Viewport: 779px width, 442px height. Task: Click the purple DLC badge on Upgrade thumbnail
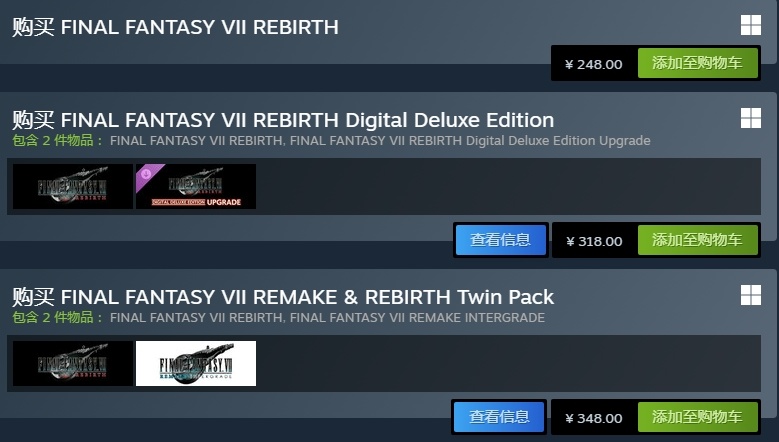147,175
